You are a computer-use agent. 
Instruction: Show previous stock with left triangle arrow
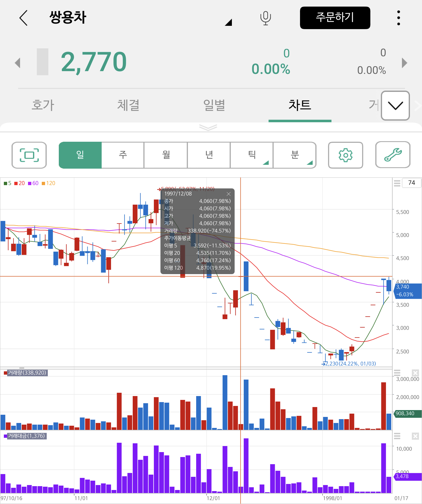pyautogui.click(x=18, y=63)
